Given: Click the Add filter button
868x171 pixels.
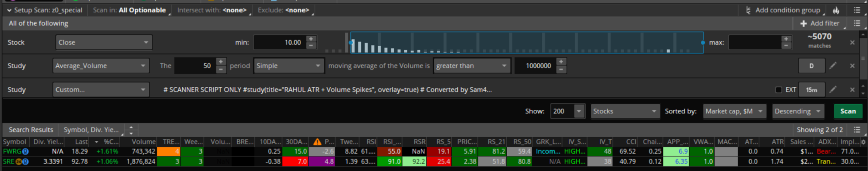Looking at the screenshot, I should (x=820, y=23).
